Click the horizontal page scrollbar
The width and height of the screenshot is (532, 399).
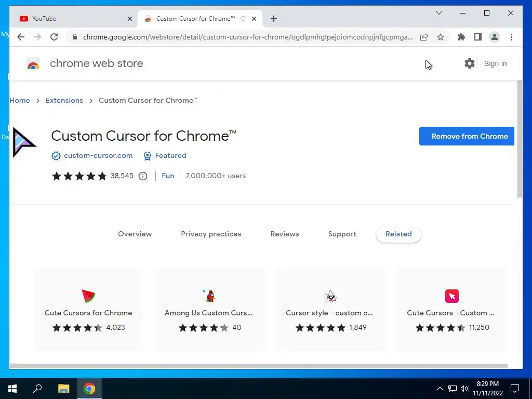point(259,366)
